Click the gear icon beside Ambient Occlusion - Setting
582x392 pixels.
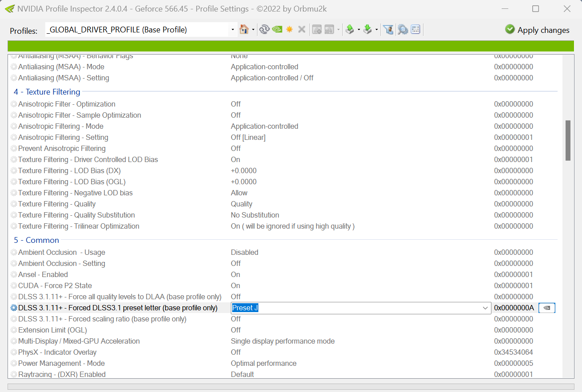click(14, 264)
